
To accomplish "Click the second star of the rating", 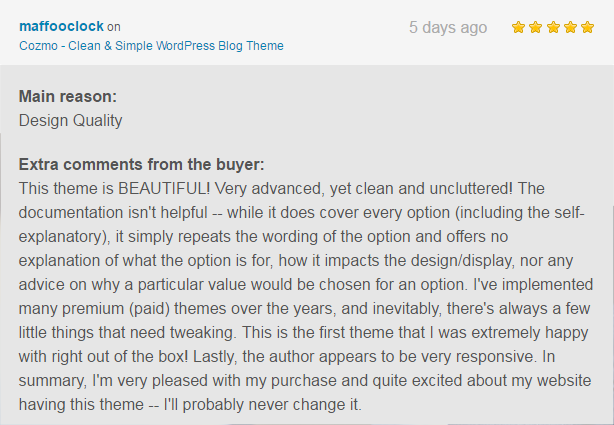I will click(x=535, y=27).
